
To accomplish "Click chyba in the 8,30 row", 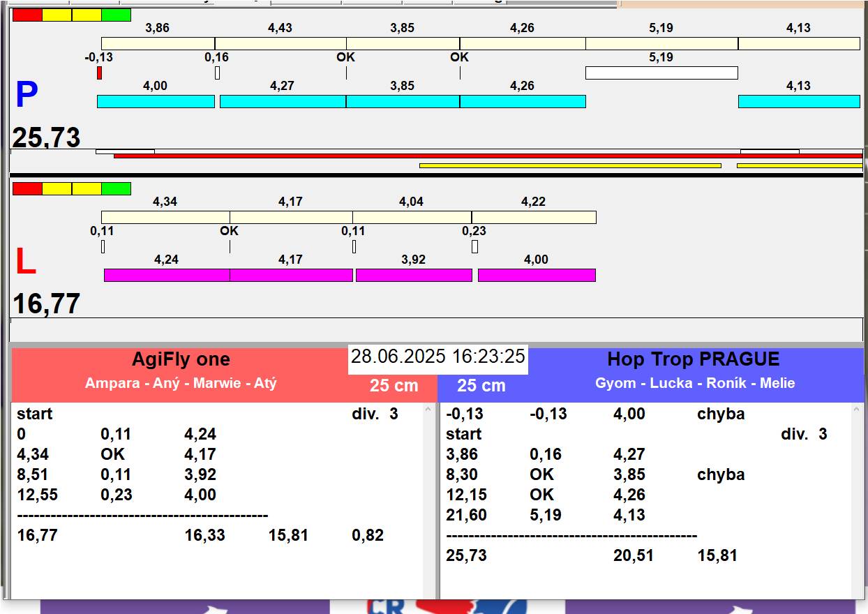I will click(x=721, y=474).
